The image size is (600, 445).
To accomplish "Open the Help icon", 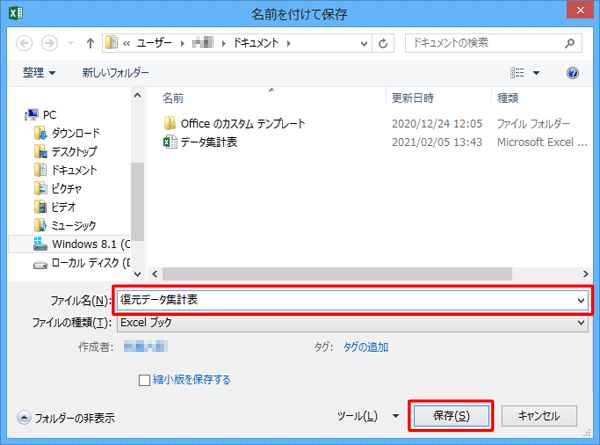I will (572, 73).
